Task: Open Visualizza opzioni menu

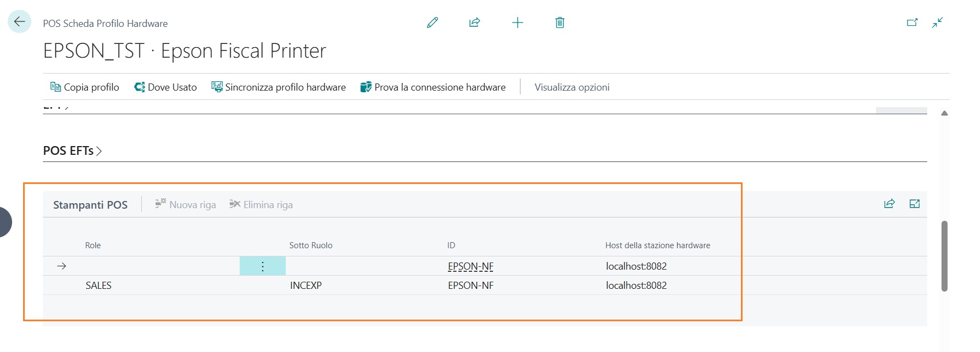Action: point(572,87)
